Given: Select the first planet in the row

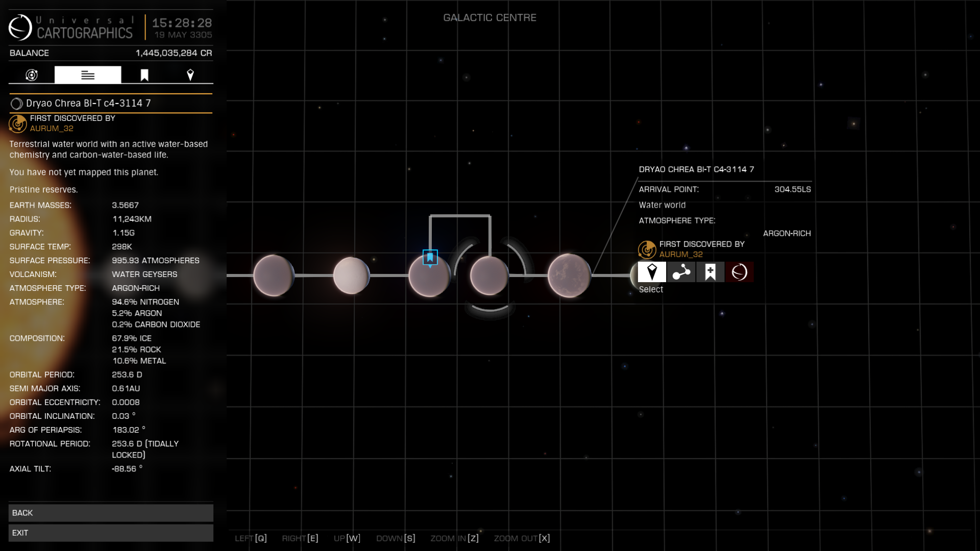Looking at the screenshot, I should (x=274, y=275).
